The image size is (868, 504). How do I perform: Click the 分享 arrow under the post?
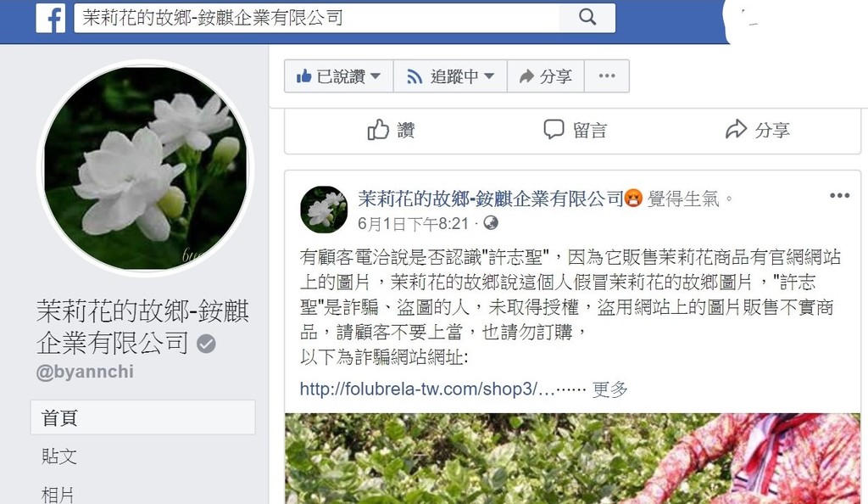[x=737, y=130]
